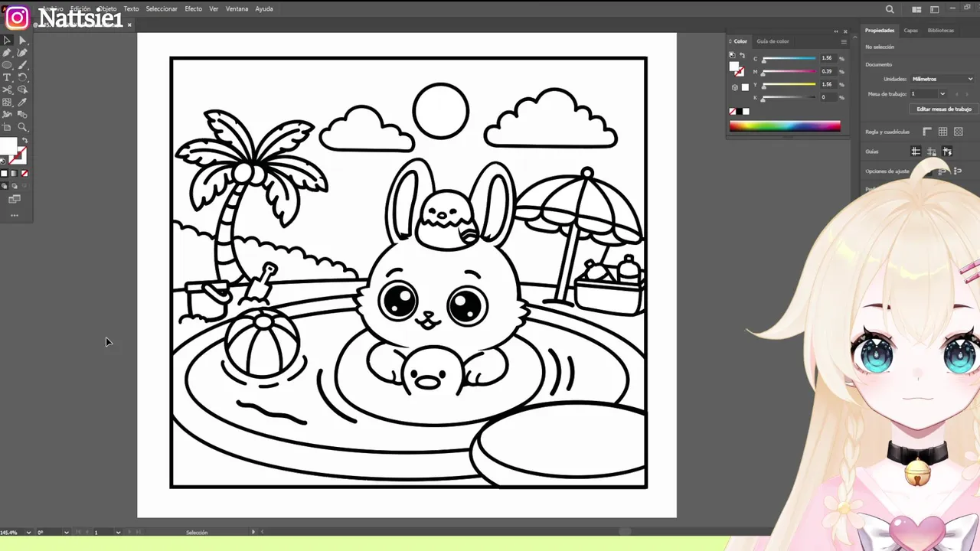Select the Eyedropper tool
This screenshot has height=551, width=980.
(22, 102)
